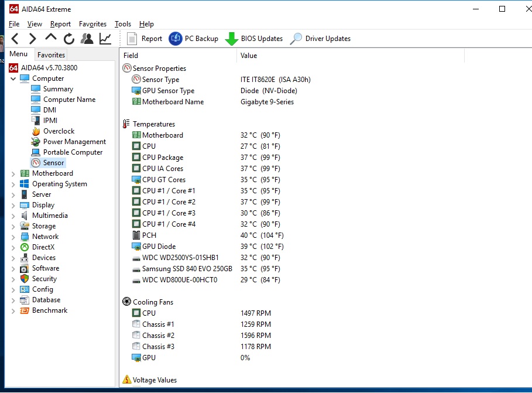Click the Value column header

[249, 56]
